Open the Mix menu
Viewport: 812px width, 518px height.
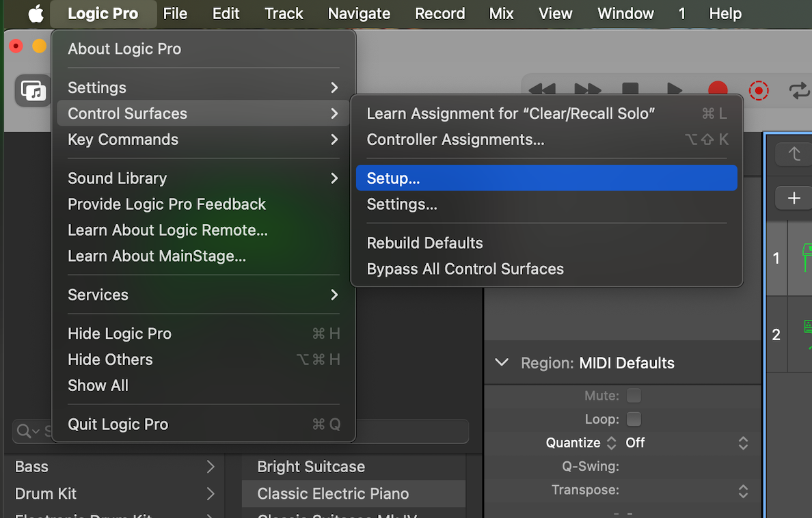click(x=501, y=14)
